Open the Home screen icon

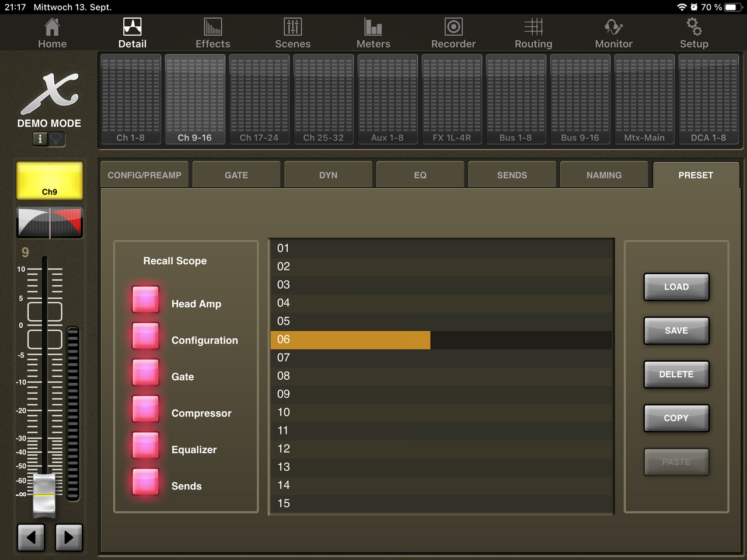tap(52, 27)
